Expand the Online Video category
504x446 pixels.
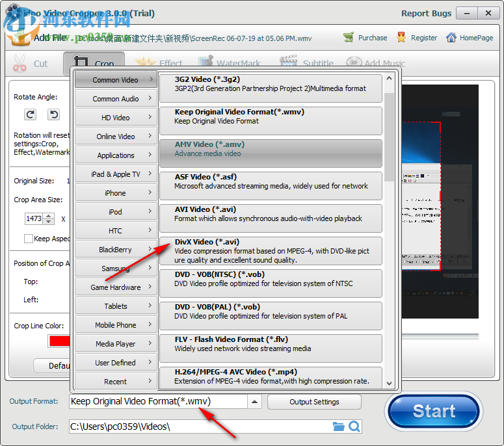(116, 137)
